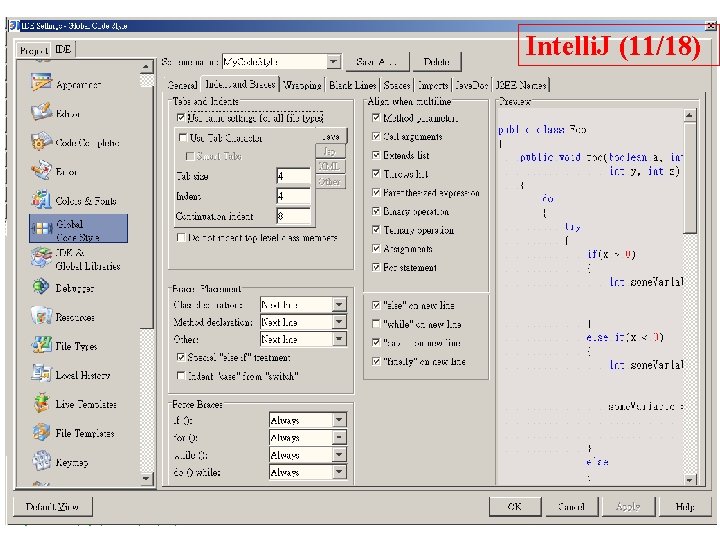The image size is (720, 540).
Task: Open Force Braces for () dropdown
Action: 339,437
